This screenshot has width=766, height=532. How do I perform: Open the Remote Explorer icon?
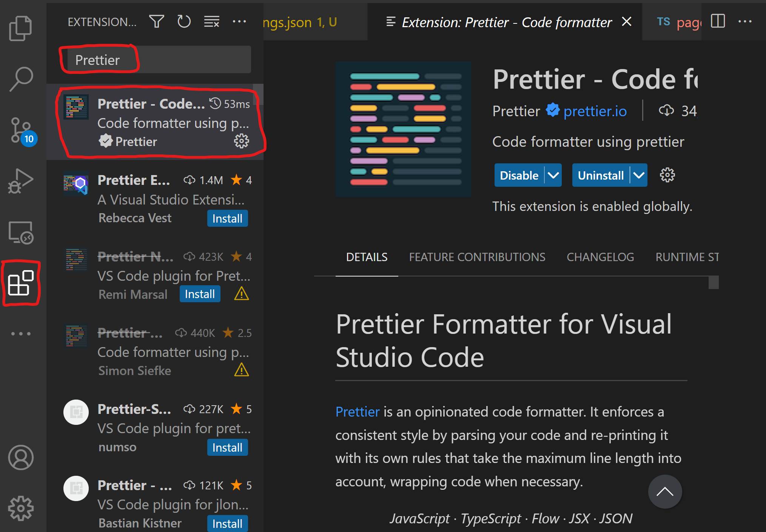20,232
